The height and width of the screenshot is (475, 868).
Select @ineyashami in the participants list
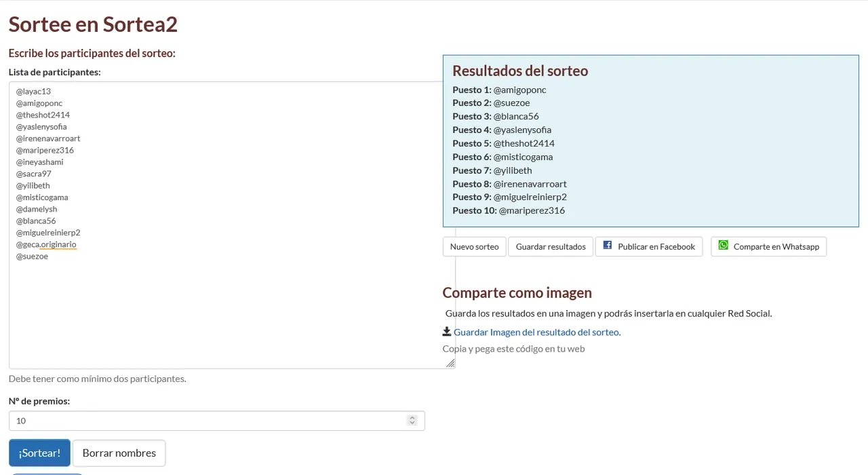point(40,161)
